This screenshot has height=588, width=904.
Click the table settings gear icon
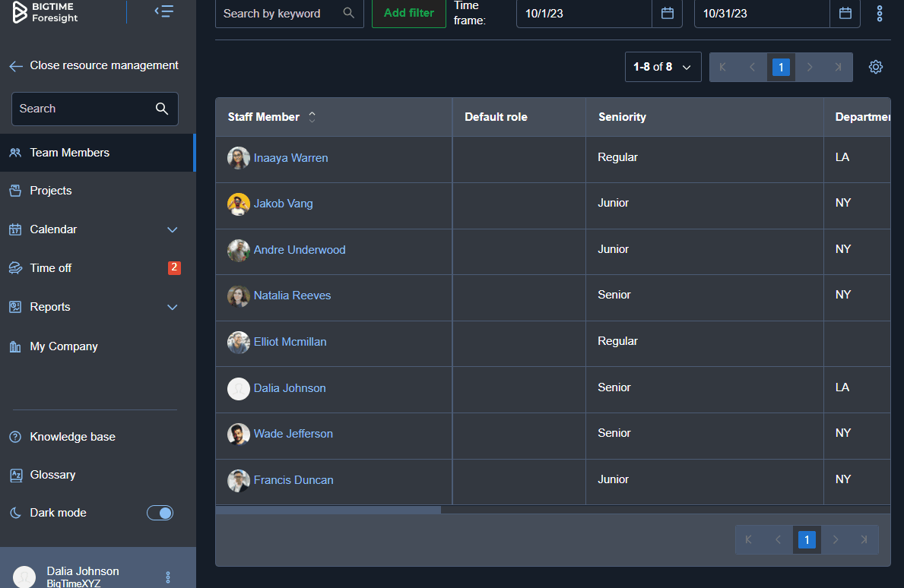(875, 67)
